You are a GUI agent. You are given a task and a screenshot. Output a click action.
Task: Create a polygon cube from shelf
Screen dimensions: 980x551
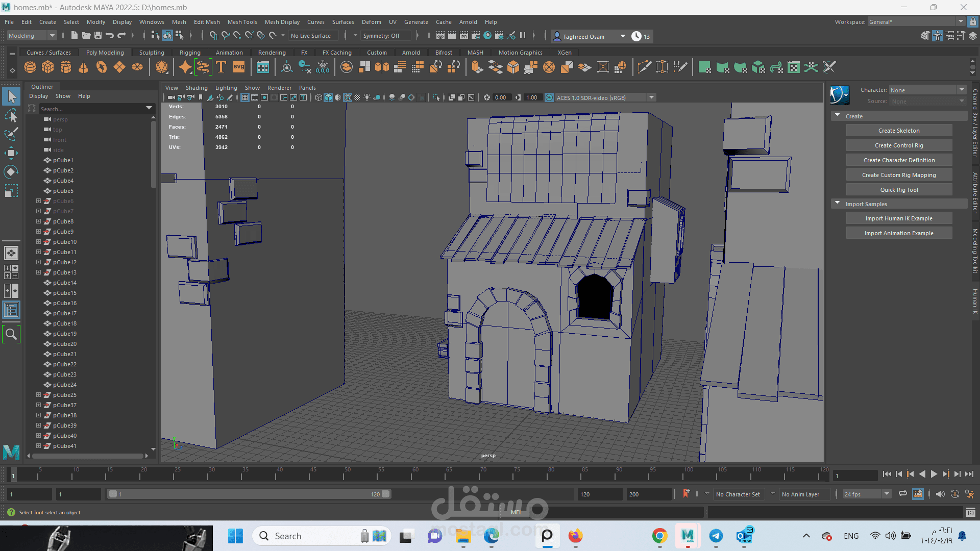point(48,67)
